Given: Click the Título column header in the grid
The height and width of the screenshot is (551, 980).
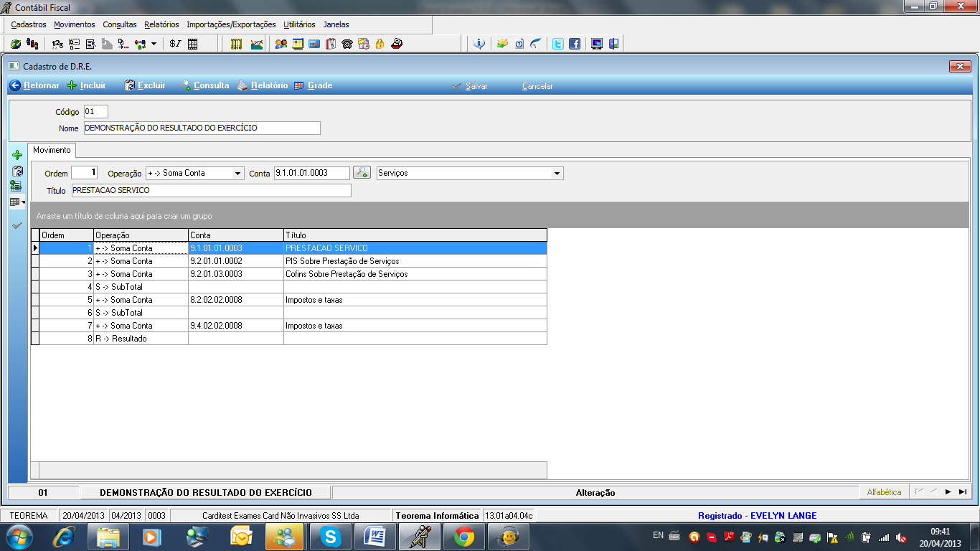Looking at the screenshot, I should (415, 235).
